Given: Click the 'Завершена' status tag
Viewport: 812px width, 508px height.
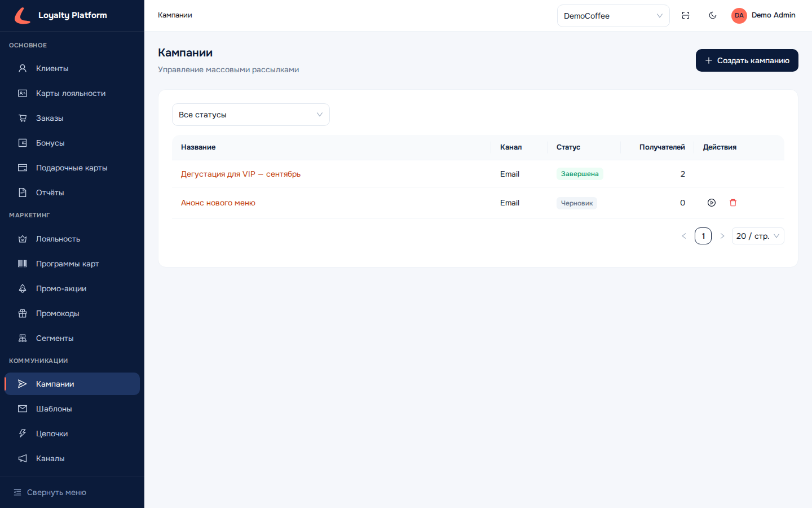Looking at the screenshot, I should (580, 174).
